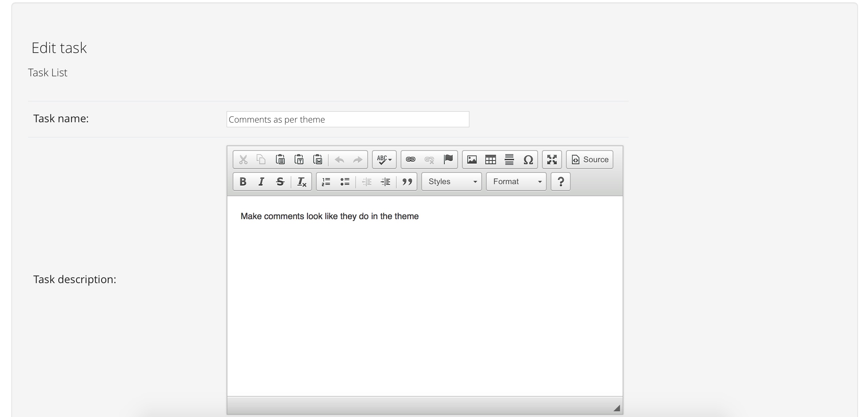
Task: Insert a Table into editor
Action: click(x=490, y=159)
